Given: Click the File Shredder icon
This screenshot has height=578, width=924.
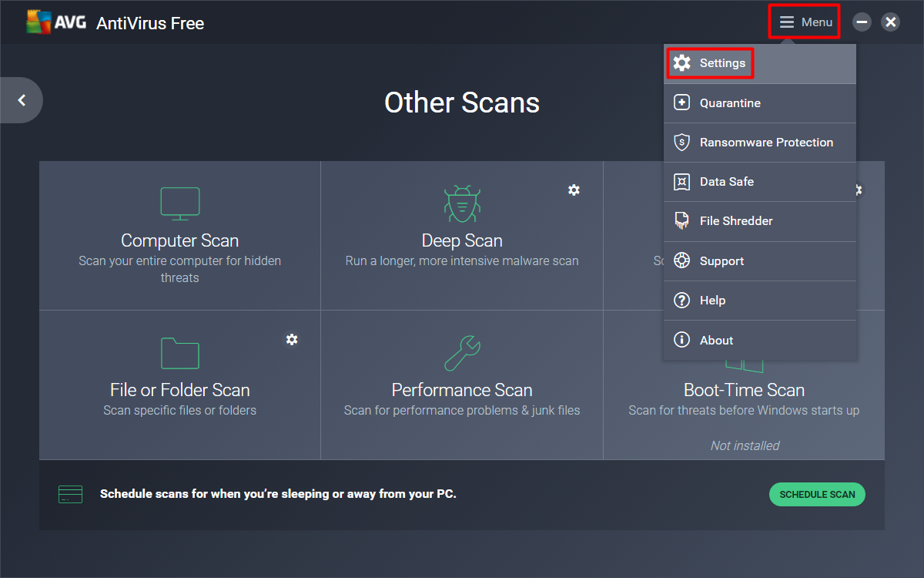Looking at the screenshot, I should coord(681,221).
